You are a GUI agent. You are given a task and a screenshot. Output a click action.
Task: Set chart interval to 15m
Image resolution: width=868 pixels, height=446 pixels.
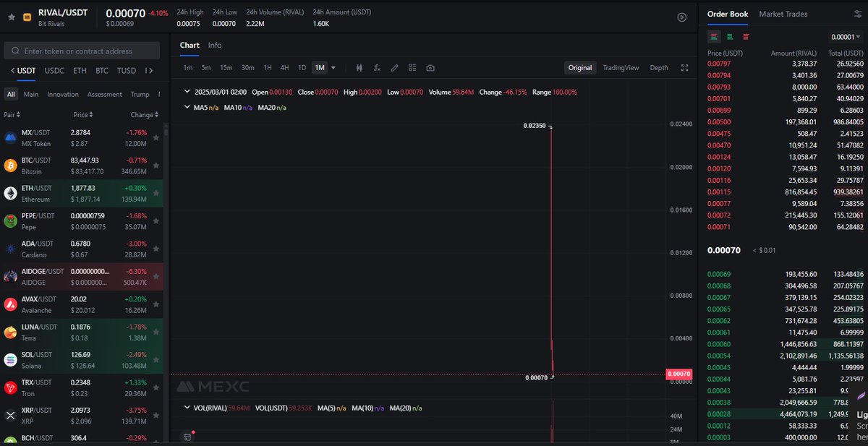pos(226,68)
